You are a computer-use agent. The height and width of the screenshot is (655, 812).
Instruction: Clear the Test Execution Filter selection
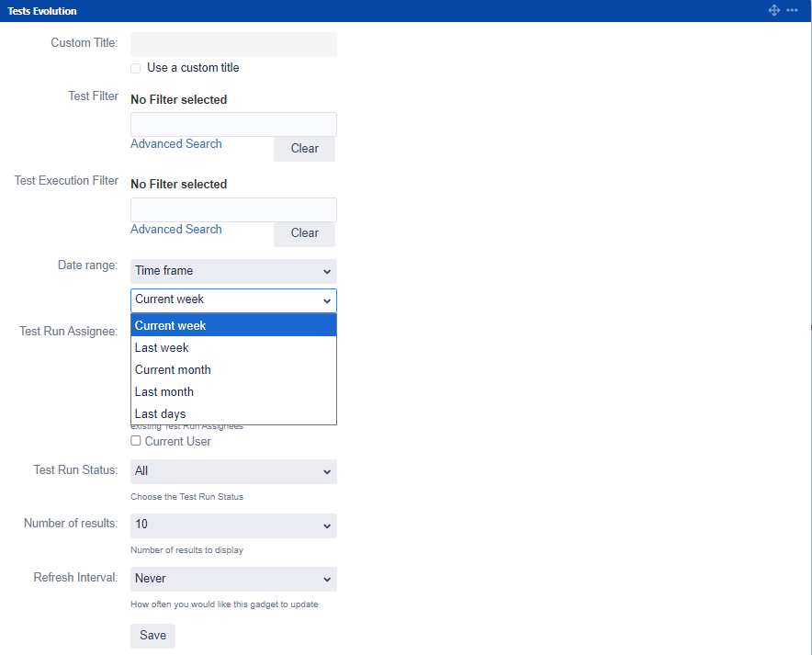click(x=304, y=233)
